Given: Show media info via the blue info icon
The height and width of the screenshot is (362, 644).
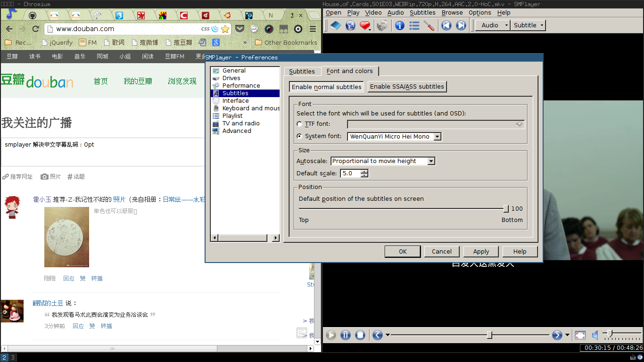Looking at the screenshot, I should (x=400, y=25).
